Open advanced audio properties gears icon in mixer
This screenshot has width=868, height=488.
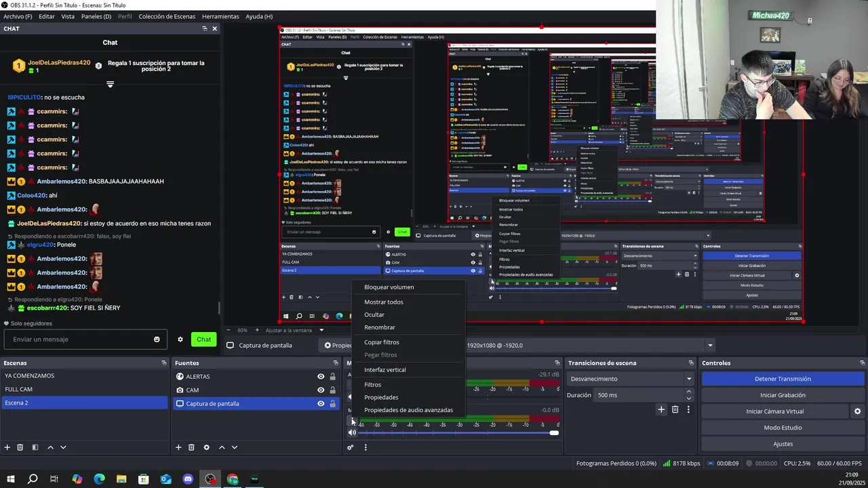point(351,447)
